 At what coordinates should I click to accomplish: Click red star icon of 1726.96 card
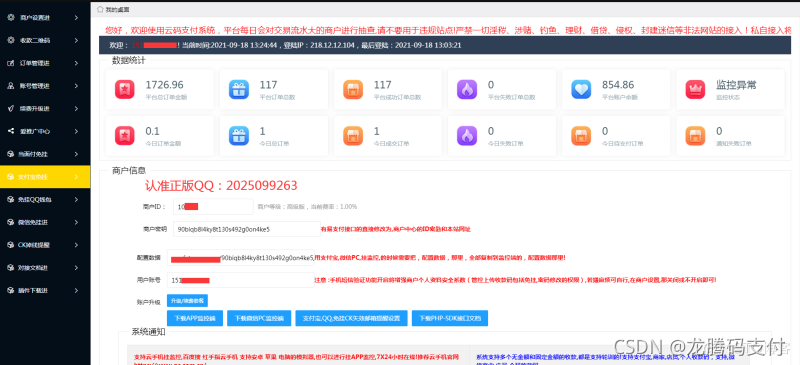click(125, 89)
